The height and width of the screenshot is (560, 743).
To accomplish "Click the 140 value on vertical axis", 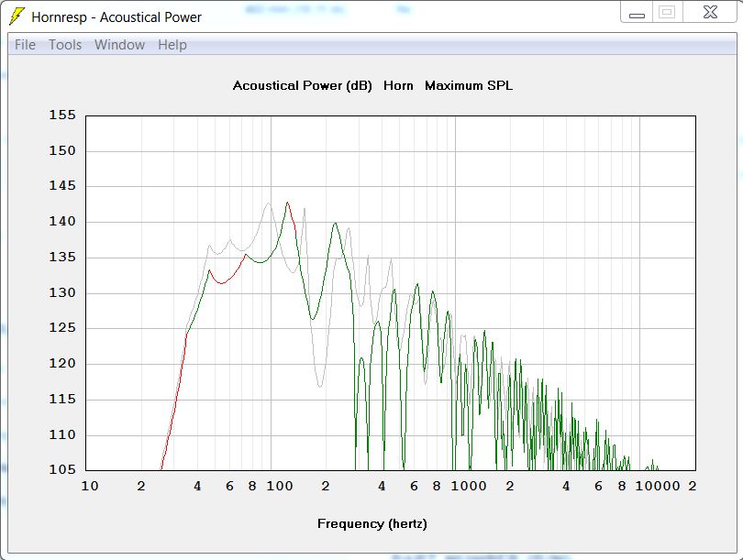I will [62, 221].
